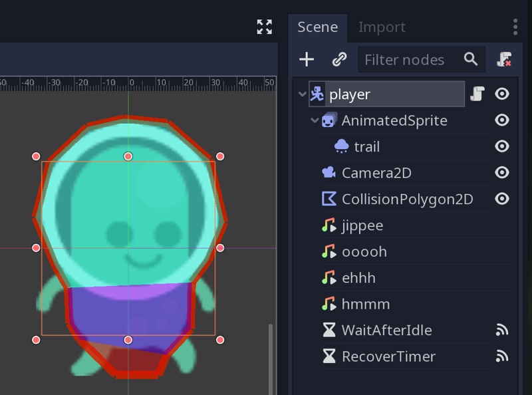Select the Camera2D node
This screenshot has width=532, height=395.
376,173
